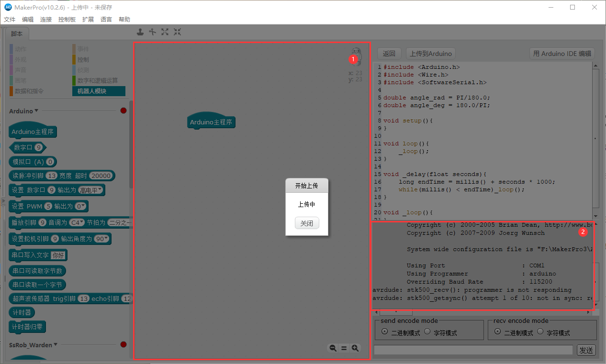The height and width of the screenshot is (364, 606).
Task: Click the grow (expand arrows) icon
Action: 165,32
